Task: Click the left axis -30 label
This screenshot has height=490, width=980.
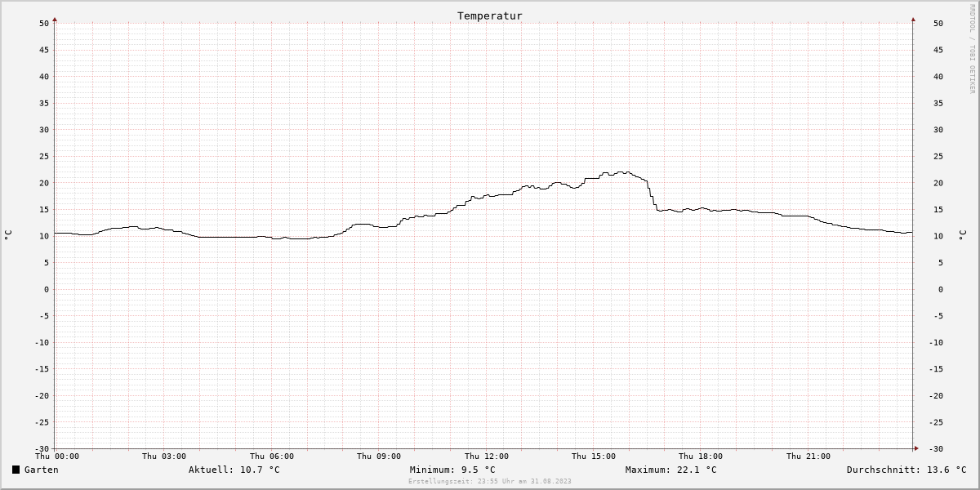Action: 42,449
